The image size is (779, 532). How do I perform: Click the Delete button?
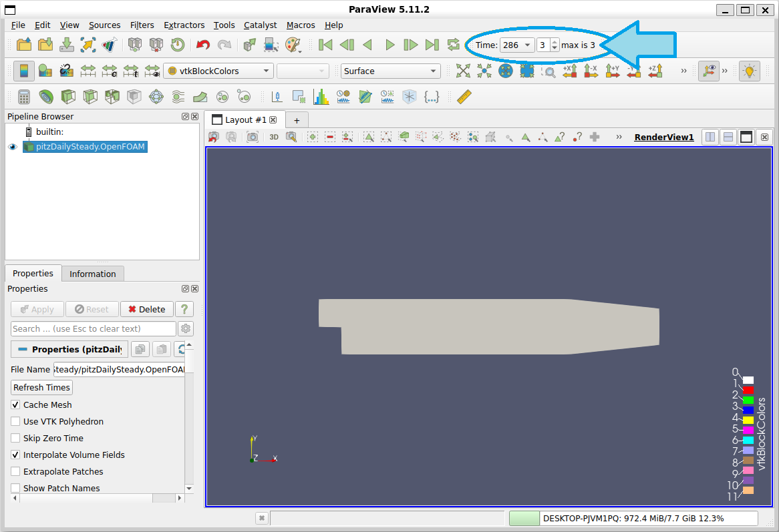point(146,309)
